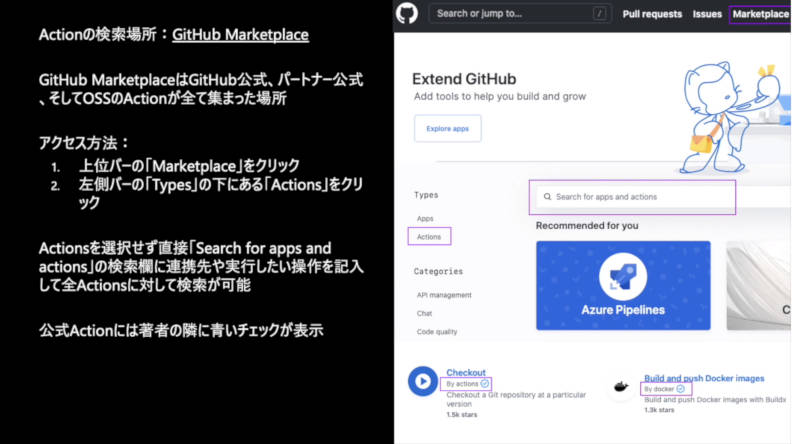Open Build and push Docker images link
Image resolution: width=800 pixels, height=444 pixels.
point(704,378)
